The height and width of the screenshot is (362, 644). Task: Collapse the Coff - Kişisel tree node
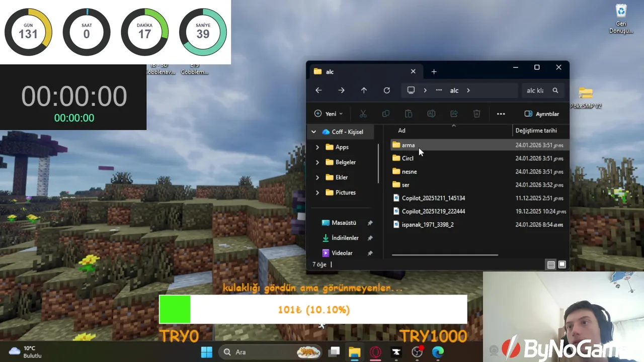point(313,132)
